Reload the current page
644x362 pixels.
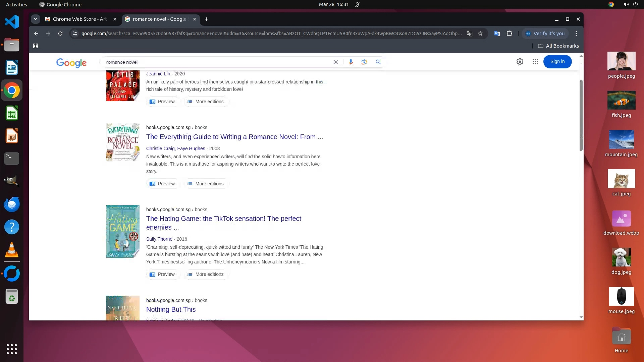60,34
